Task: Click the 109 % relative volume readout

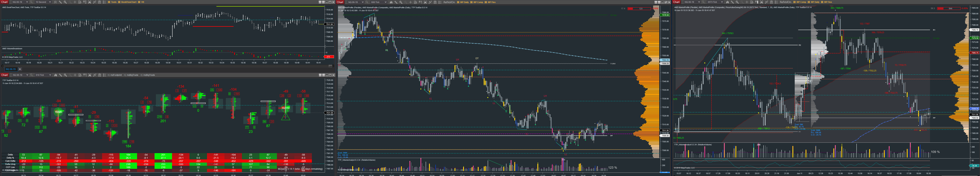Action: point(935,152)
